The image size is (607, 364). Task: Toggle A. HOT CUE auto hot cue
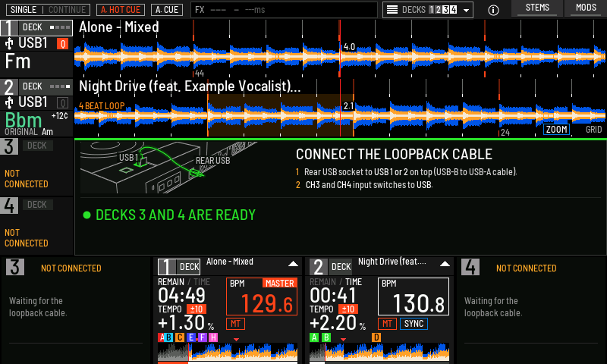point(121,10)
